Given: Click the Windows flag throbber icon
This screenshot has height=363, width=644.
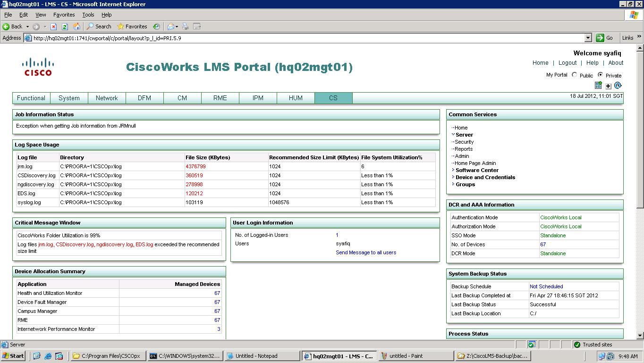Looking at the screenshot, I should pos(634,15).
